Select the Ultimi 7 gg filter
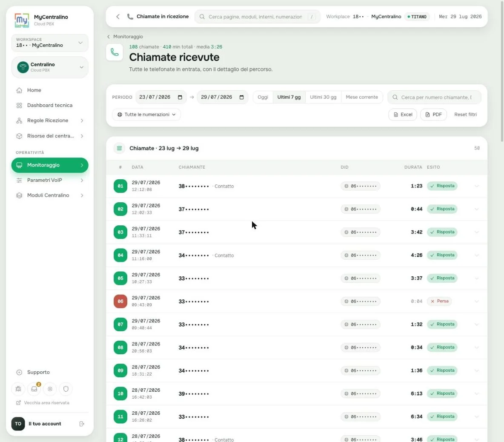Viewport: 504px width, 442px height. pyautogui.click(x=289, y=98)
